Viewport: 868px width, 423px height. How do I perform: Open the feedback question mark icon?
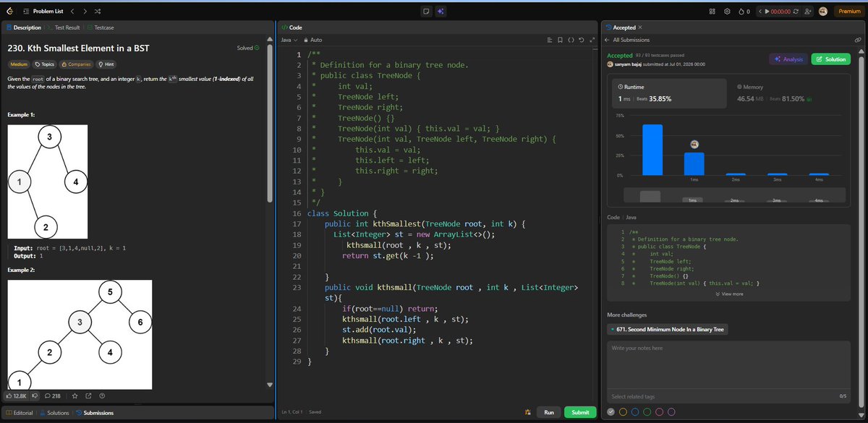pos(102,396)
